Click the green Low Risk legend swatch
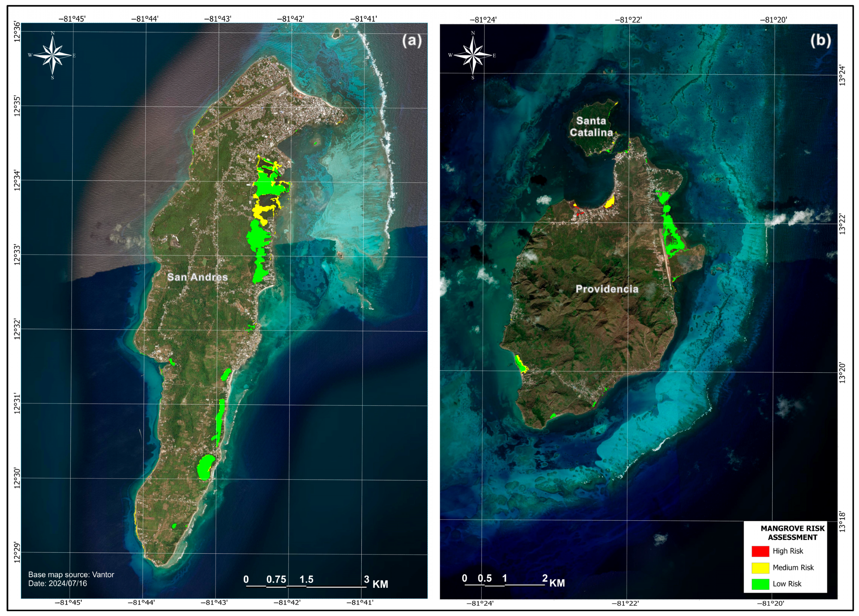Screen dimensions: 859x616 [760, 584]
